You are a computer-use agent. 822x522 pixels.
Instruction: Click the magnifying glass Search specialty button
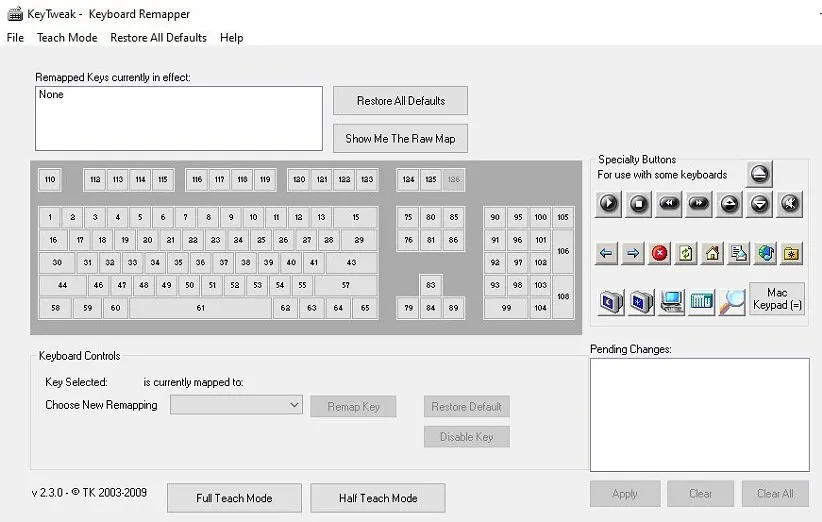pos(732,302)
